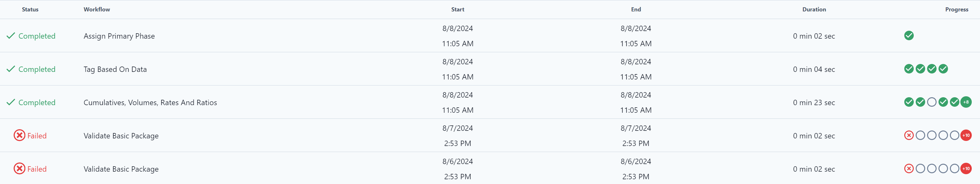Sort by the Workflow column header

(97, 10)
